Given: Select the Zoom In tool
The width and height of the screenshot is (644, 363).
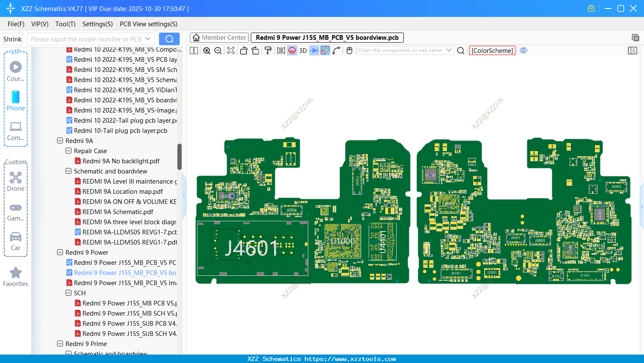Looking at the screenshot, I should coord(207,50).
